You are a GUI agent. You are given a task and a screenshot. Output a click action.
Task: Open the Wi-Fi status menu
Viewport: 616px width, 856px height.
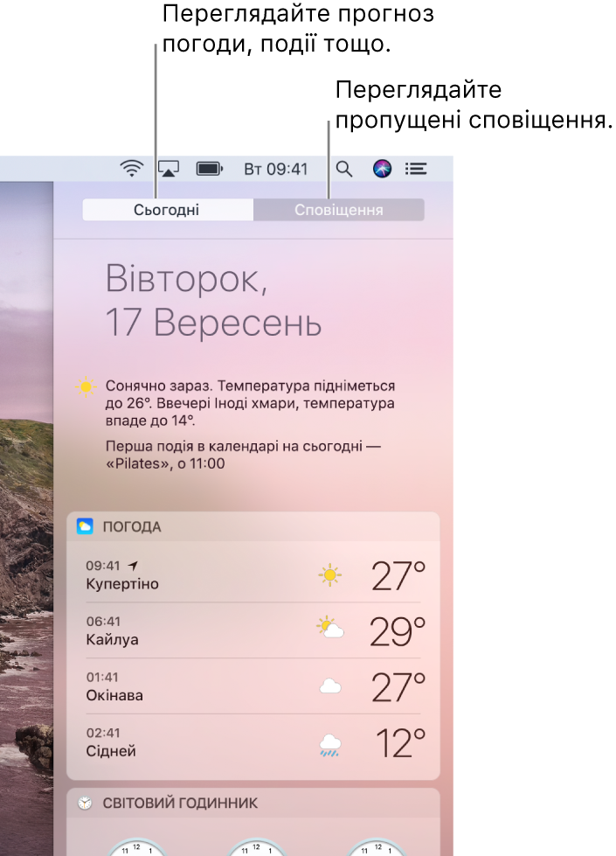click(x=131, y=169)
